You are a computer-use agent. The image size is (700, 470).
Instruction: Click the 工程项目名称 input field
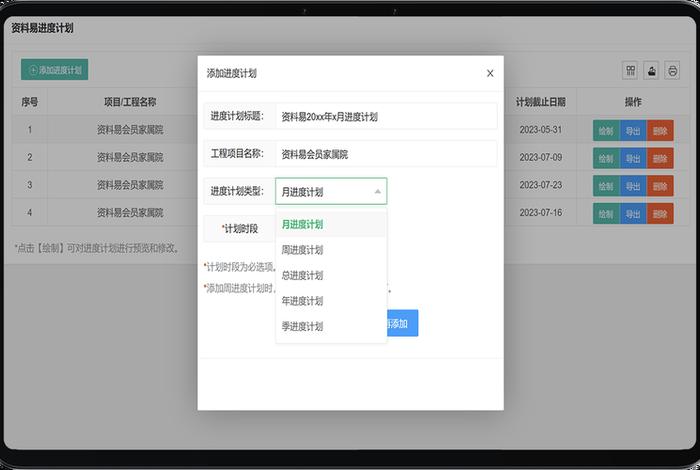(385, 154)
